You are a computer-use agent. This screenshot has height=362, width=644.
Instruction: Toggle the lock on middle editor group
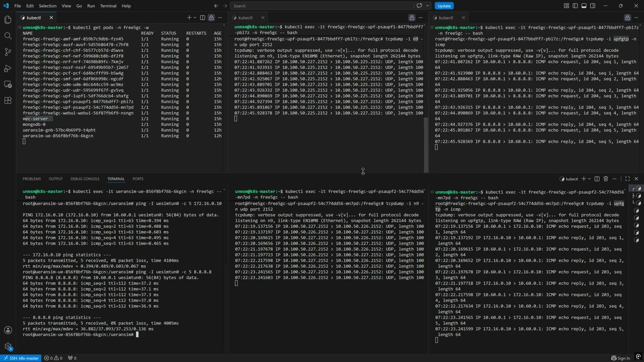412,18
